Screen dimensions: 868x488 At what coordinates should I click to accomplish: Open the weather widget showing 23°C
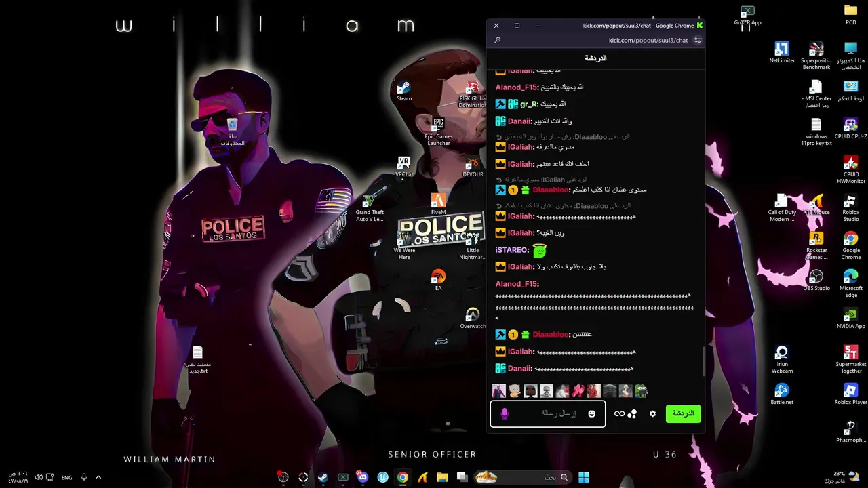coord(841,477)
